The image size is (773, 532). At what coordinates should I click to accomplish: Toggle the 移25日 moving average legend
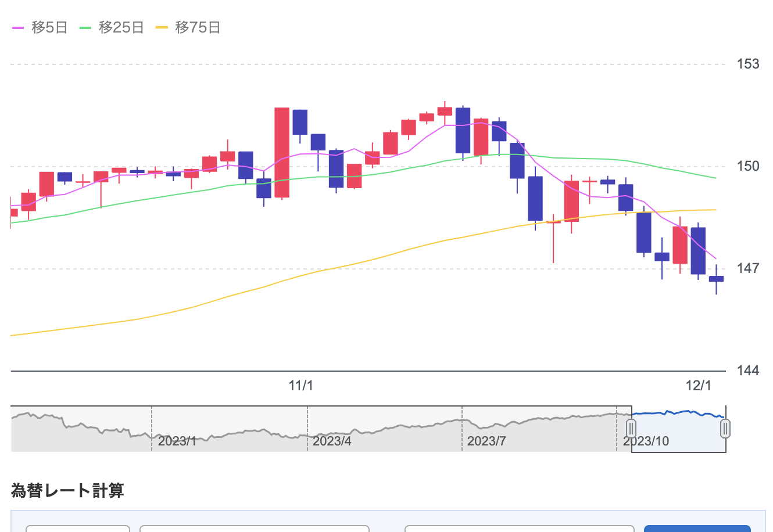point(112,27)
